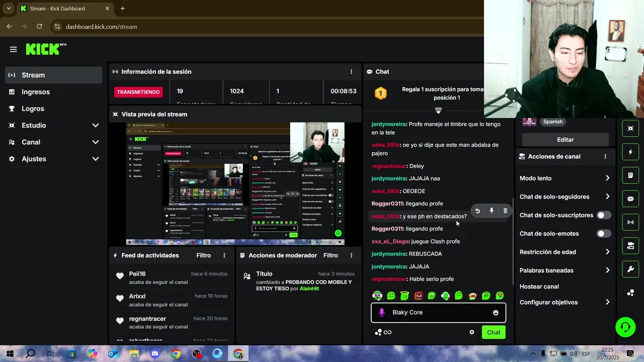Click the Spanish language tag

click(x=552, y=122)
